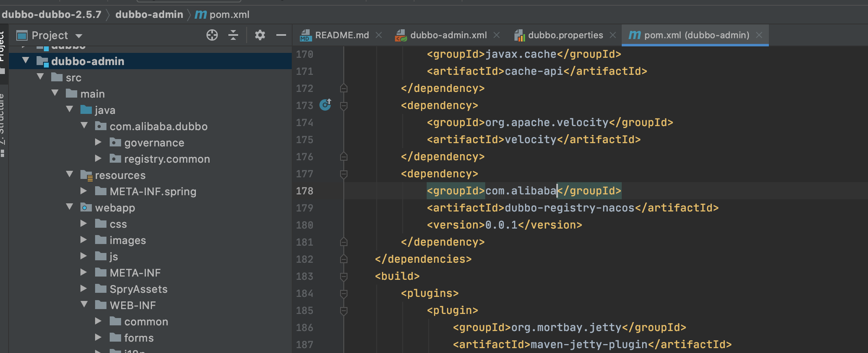Viewport: 868px width, 353px height.
Task: Open the Project view dropdown arrow
Action: pyautogui.click(x=79, y=36)
